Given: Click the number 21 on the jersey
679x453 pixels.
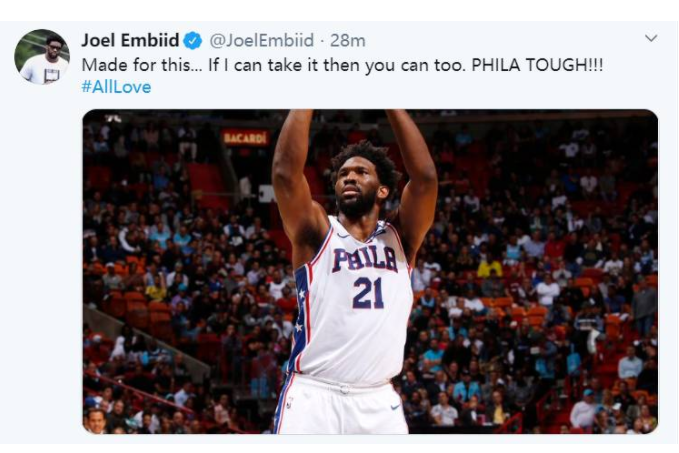Looking at the screenshot, I should click(368, 293).
